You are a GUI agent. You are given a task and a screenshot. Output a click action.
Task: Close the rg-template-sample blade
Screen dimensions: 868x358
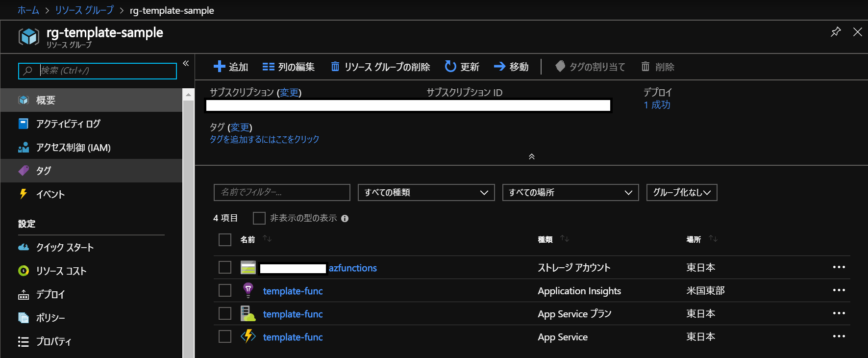coord(857,32)
